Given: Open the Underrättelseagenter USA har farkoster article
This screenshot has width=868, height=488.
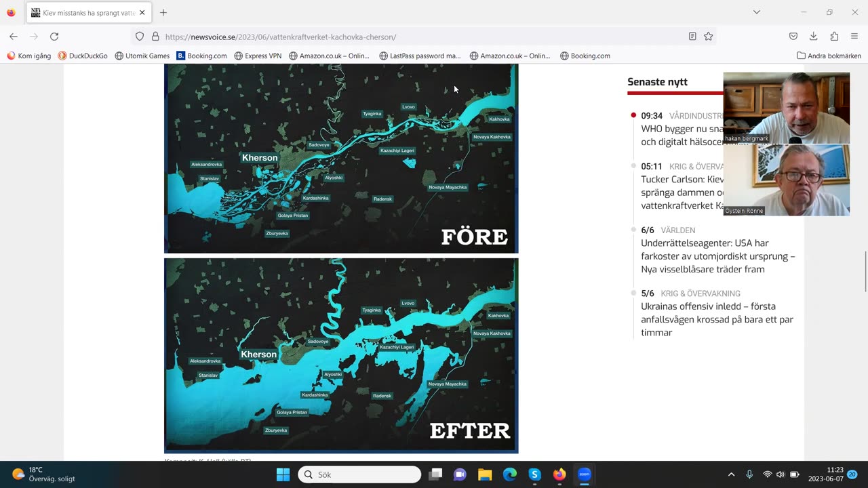Looking at the screenshot, I should tap(717, 256).
